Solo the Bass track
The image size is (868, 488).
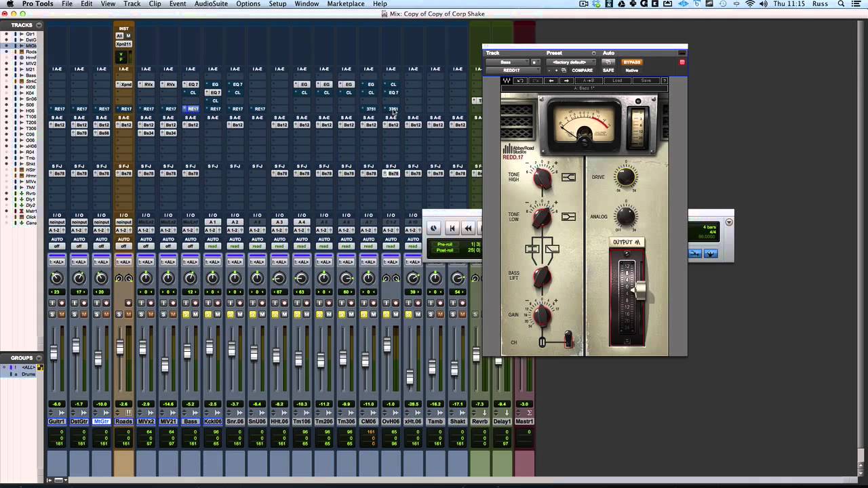[x=186, y=314]
